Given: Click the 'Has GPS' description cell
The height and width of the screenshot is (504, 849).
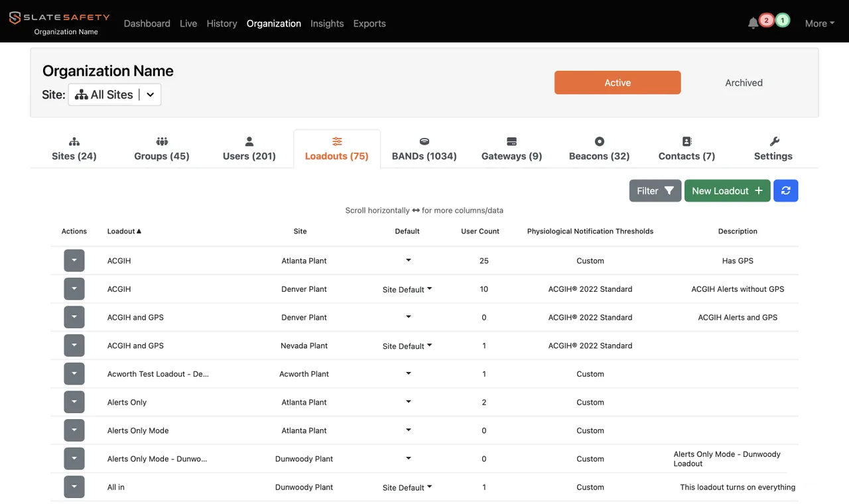Looking at the screenshot, I should (738, 261).
